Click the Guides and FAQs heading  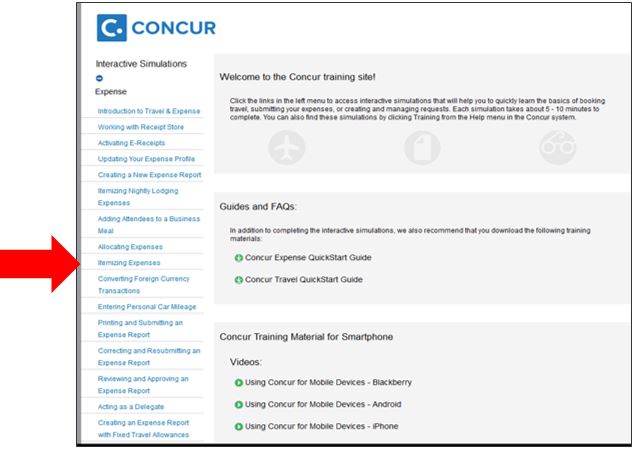pyautogui.click(x=258, y=207)
